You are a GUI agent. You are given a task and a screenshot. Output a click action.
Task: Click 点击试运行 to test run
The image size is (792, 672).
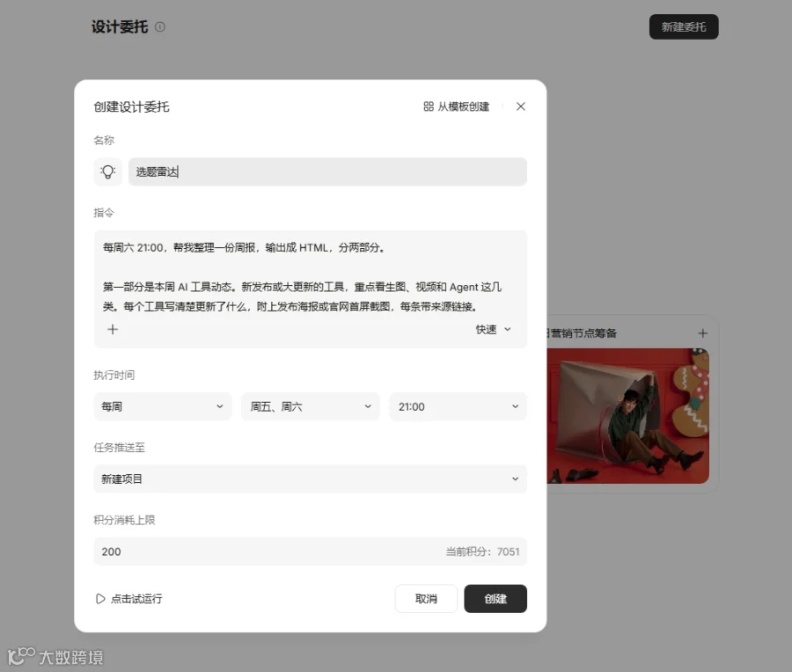pos(129,599)
